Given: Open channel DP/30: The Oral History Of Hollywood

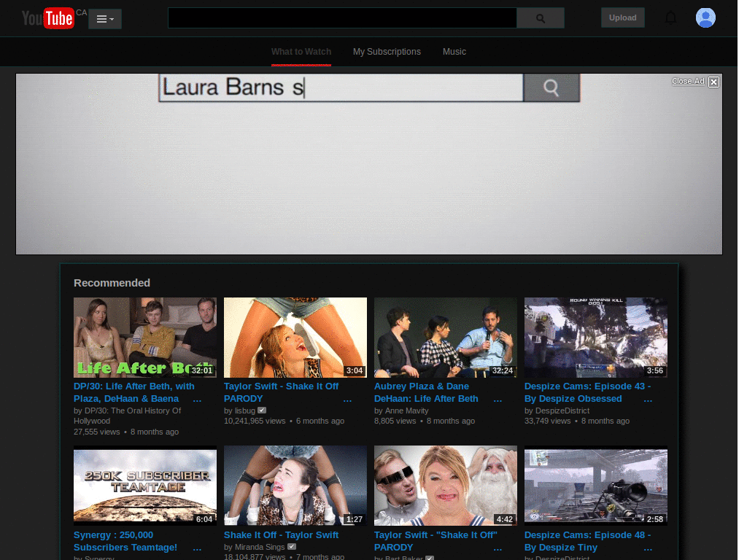Looking at the screenshot, I should (128, 416).
